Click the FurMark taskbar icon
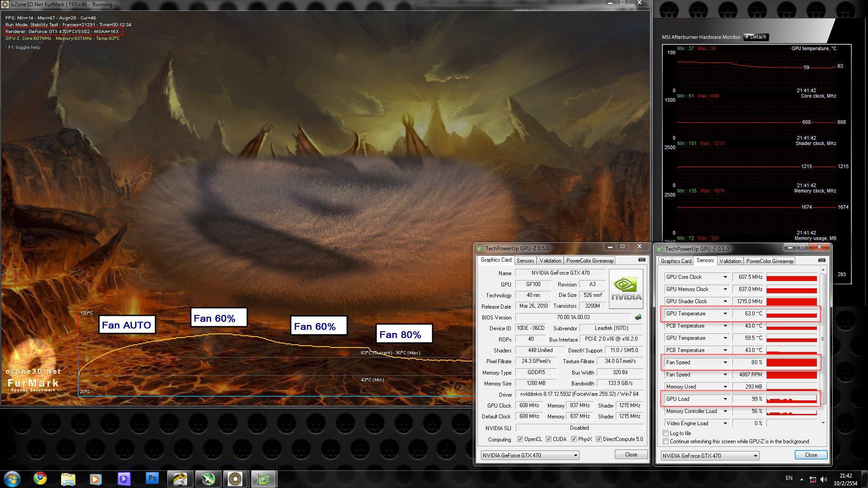Screen dimensions: 868x488 click(235, 479)
